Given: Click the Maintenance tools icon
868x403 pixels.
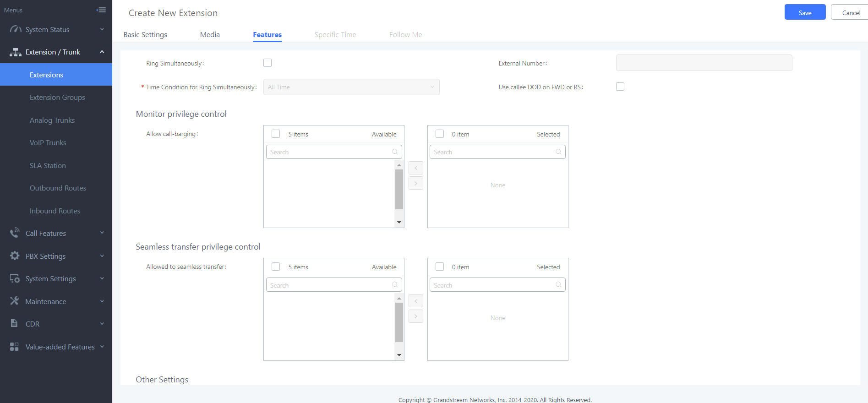Looking at the screenshot, I should pos(15,301).
